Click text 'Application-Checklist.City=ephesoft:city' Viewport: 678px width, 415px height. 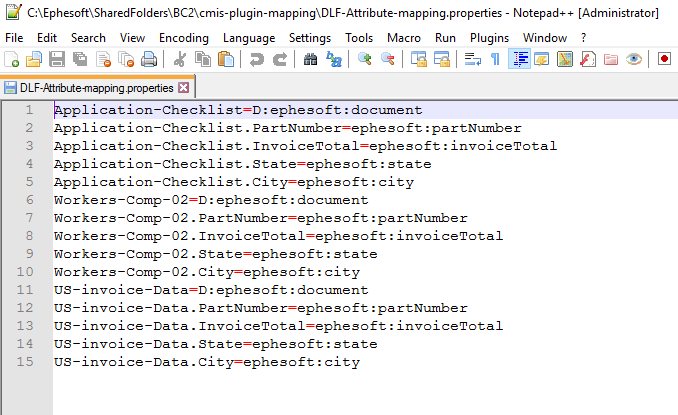[234, 182]
